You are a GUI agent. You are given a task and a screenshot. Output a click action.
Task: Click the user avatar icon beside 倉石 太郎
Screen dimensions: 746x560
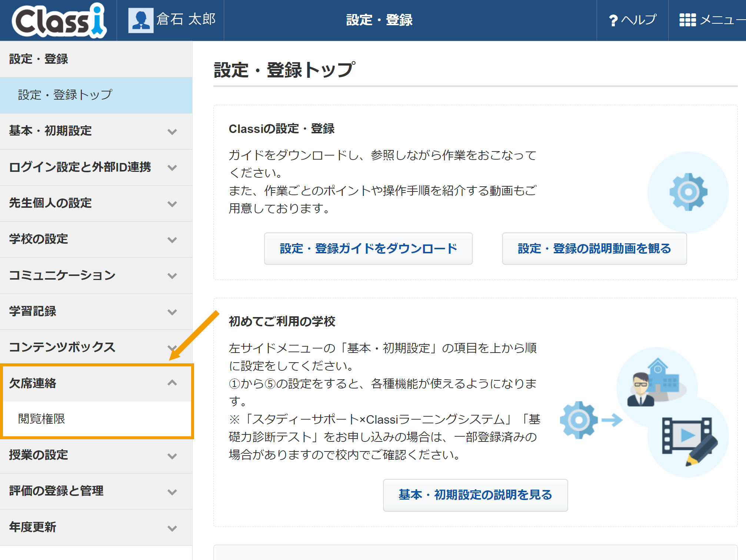tap(141, 20)
